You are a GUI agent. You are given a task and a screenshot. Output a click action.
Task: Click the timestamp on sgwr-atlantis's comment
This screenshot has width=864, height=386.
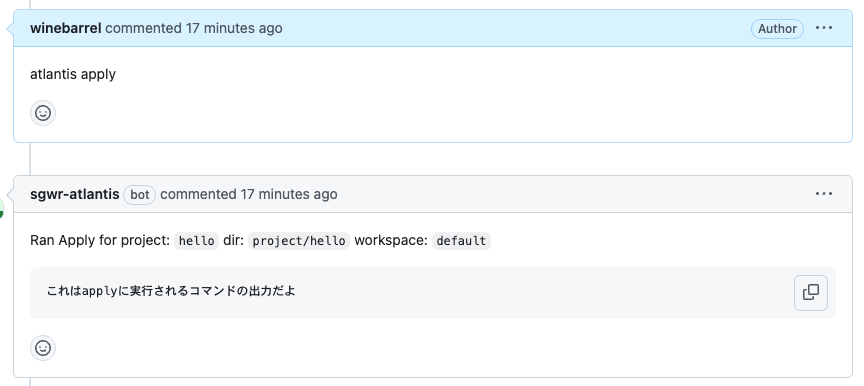tap(289, 194)
